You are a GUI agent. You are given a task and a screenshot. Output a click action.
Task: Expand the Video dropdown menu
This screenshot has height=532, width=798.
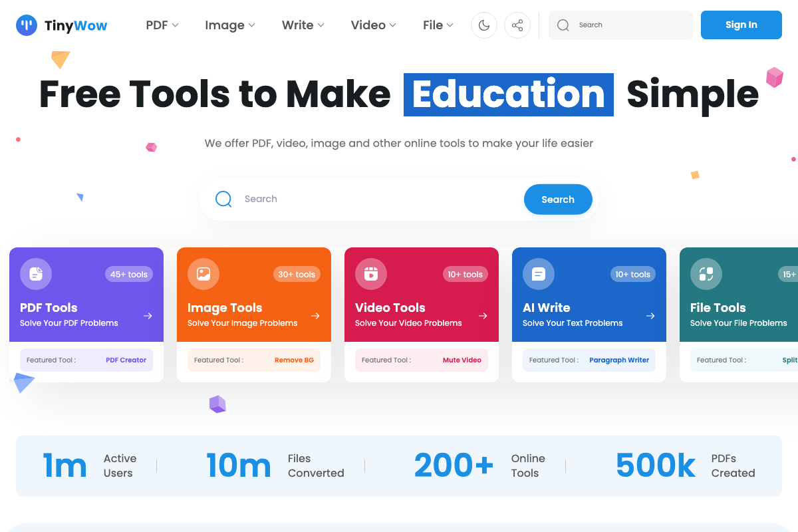[374, 25]
